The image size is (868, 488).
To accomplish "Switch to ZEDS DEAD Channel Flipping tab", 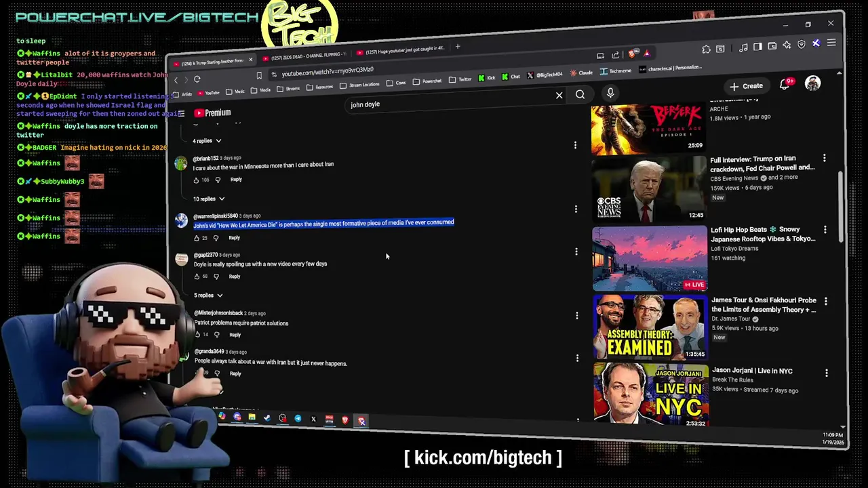I will click(305, 56).
